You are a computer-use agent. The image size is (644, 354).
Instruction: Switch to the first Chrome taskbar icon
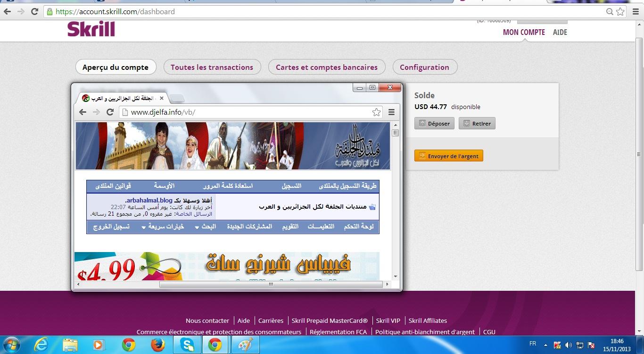click(128, 345)
